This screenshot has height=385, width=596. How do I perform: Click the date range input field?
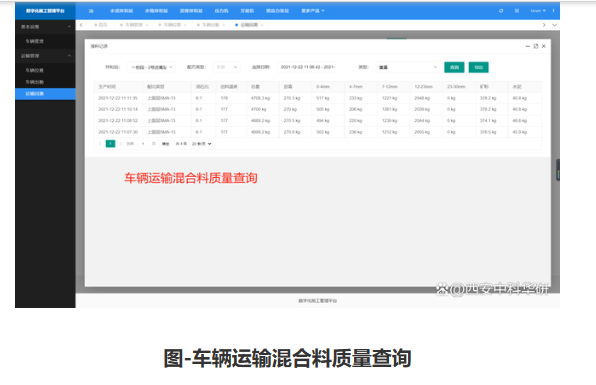[307, 67]
